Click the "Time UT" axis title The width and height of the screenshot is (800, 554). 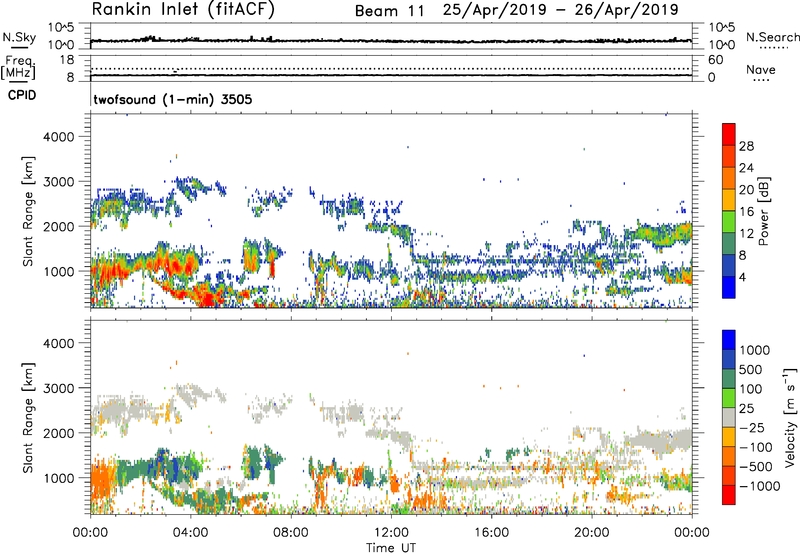(x=391, y=548)
